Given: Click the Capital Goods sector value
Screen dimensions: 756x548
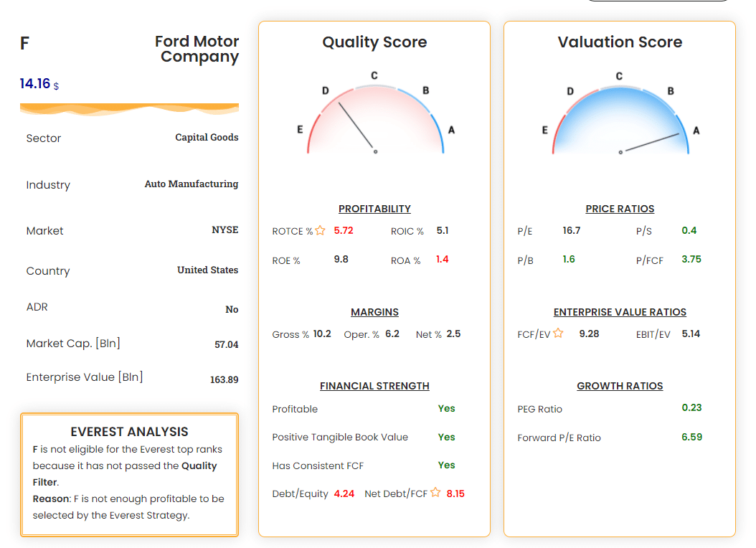Looking at the screenshot, I should [x=207, y=138].
